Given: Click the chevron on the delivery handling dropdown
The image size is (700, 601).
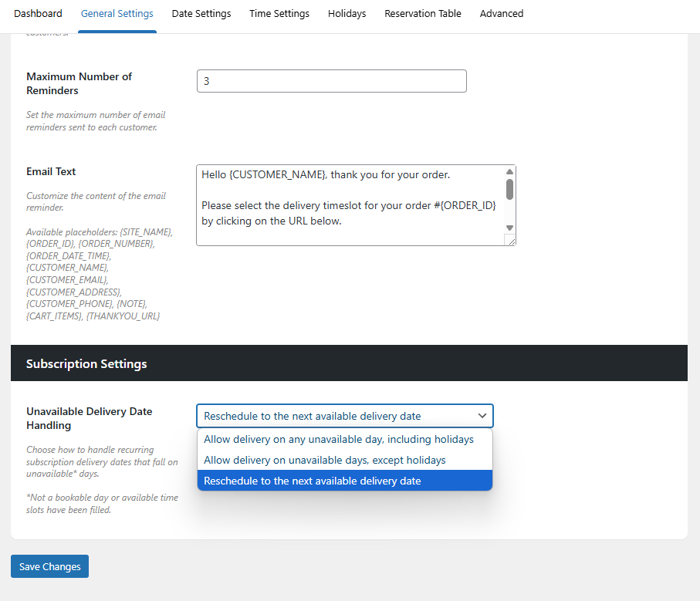Looking at the screenshot, I should [x=482, y=415].
